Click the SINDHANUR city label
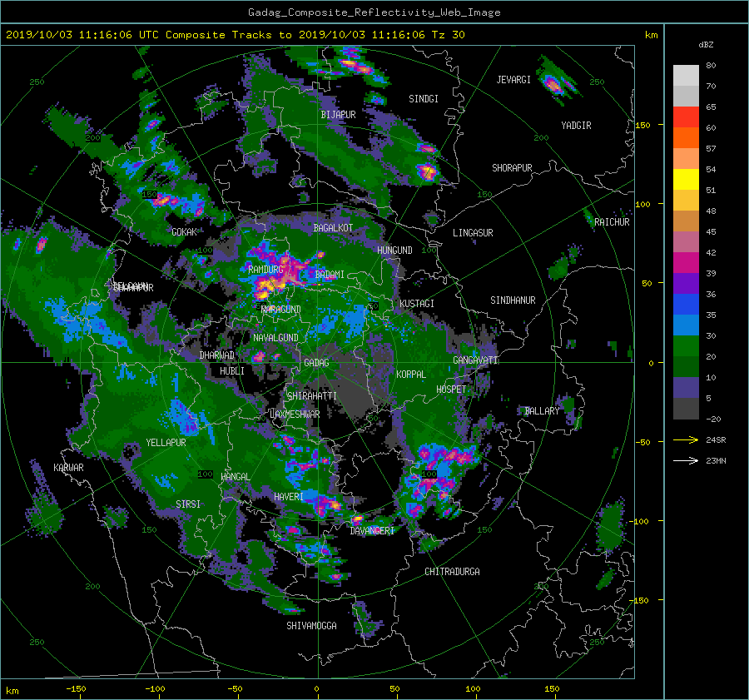749x700 pixels. click(513, 300)
